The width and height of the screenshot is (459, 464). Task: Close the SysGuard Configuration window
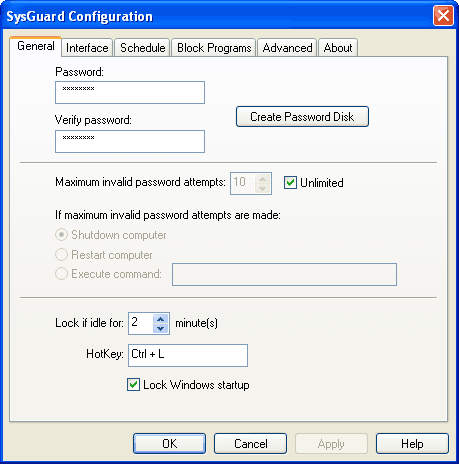point(443,15)
